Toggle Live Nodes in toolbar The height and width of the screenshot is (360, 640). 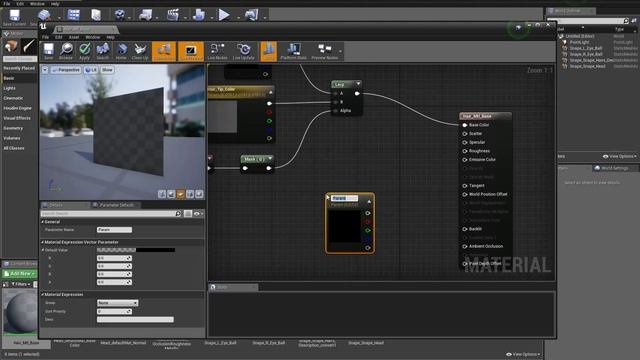coord(217,51)
